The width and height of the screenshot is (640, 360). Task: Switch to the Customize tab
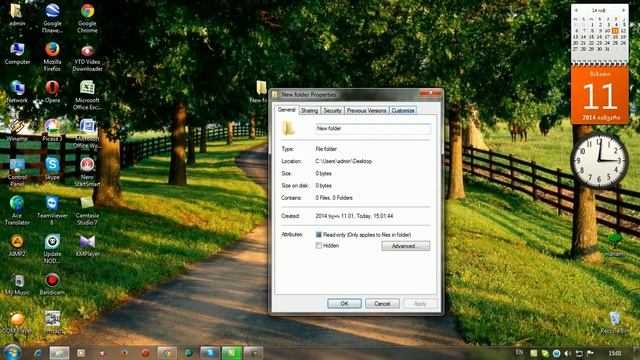403,111
